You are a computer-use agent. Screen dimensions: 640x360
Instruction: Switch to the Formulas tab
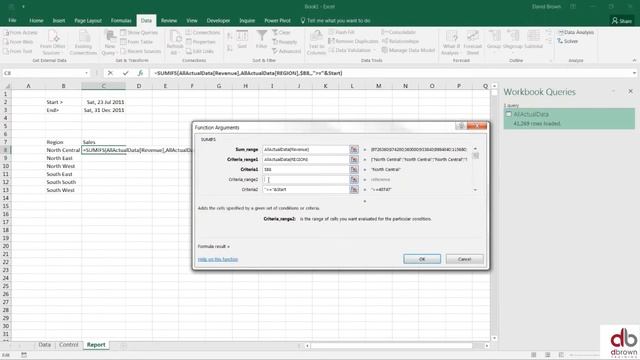[x=121, y=20]
